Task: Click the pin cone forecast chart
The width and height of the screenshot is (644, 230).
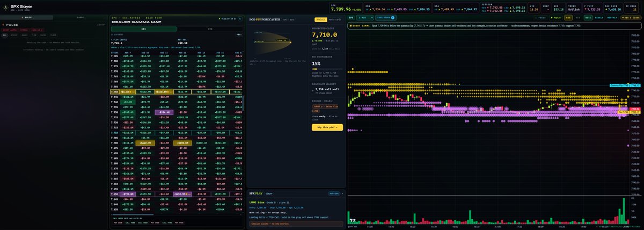Action: 272,41
